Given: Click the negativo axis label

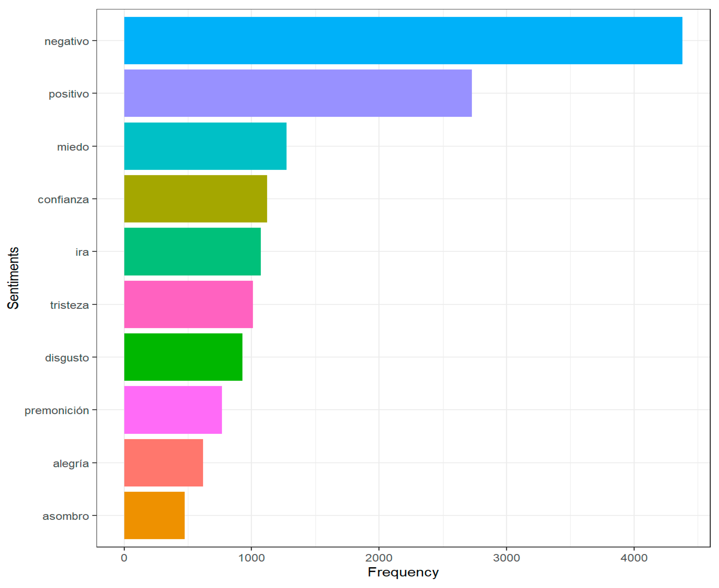Looking at the screenshot, I should coord(67,41).
